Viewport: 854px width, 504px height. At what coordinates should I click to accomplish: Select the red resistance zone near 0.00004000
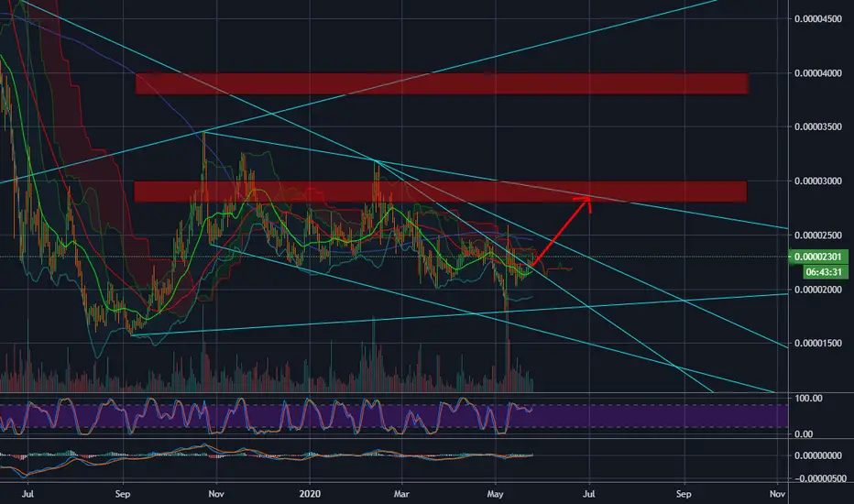click(x=442, y=83)
